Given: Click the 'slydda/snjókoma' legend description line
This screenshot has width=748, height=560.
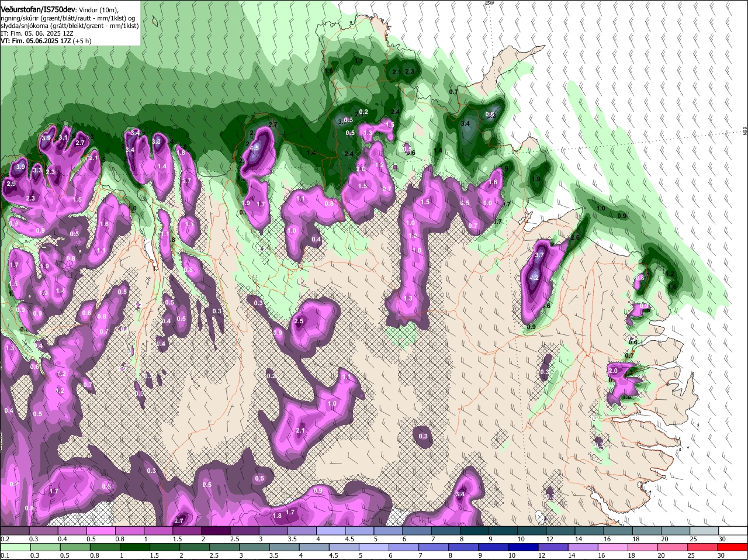Looking at the screenshot, I should 70,26.
